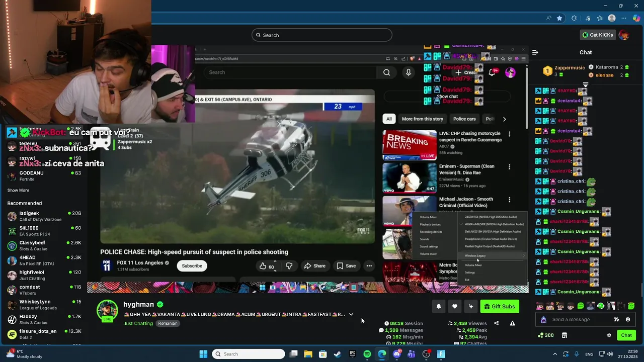644x362 pixels.
Task: Click Show More in followed channels
Action: 18,191
